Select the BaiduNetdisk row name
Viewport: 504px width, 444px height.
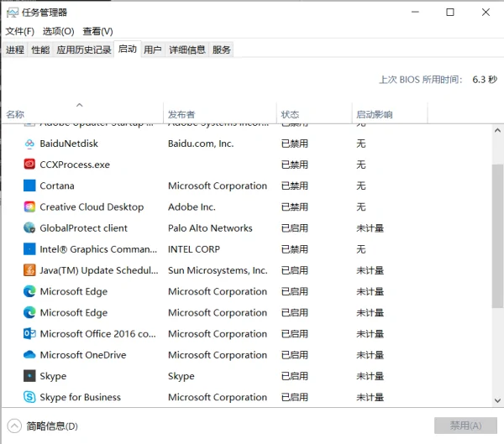click(x=69, y=144)
